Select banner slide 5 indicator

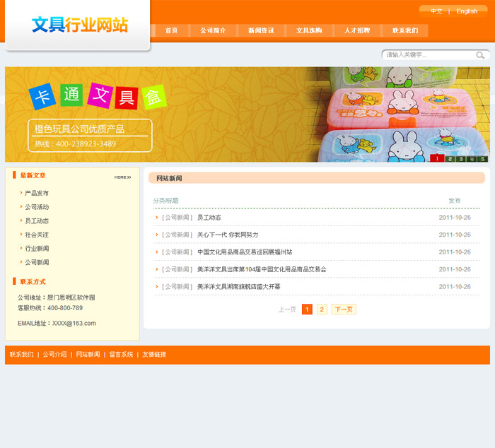(x=482, y=159)
